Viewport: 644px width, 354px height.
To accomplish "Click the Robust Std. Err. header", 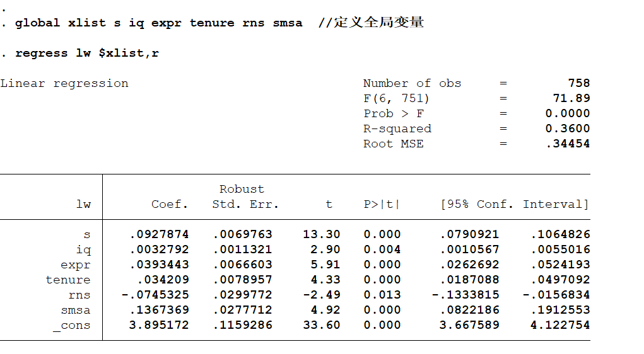I will pyautogui.click(x=245, y=197).
